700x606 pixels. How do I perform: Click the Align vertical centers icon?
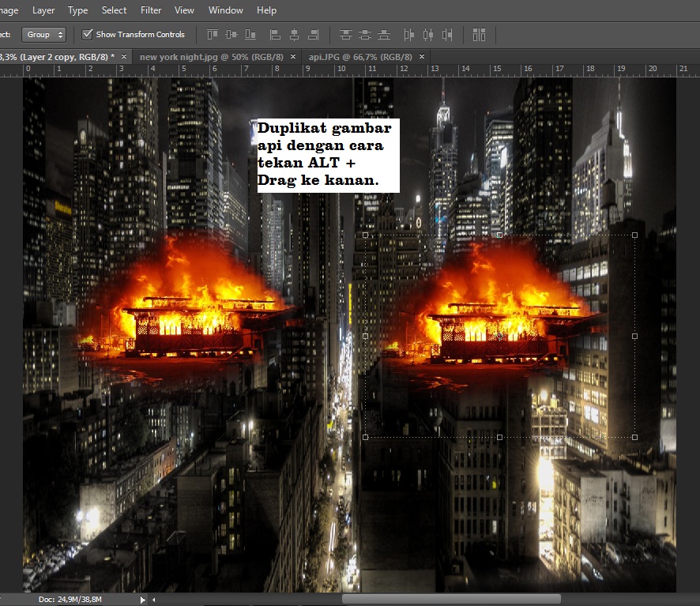point(231,35)
